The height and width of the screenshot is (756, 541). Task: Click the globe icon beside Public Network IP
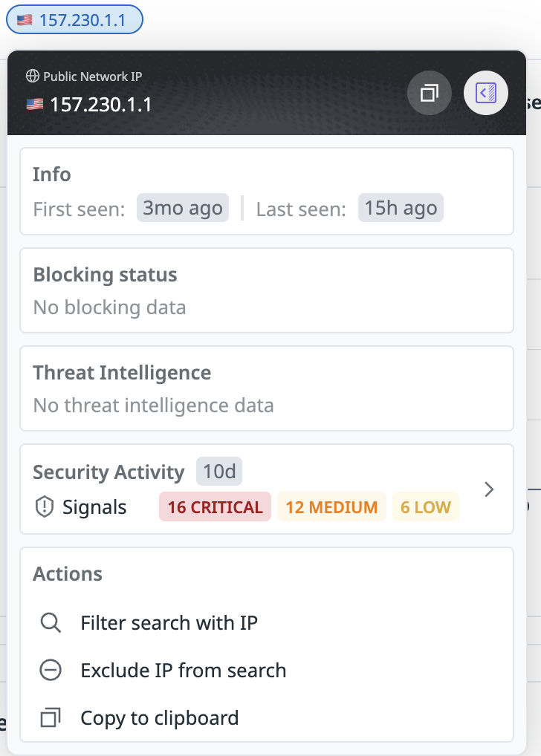[x=32, y=76]
